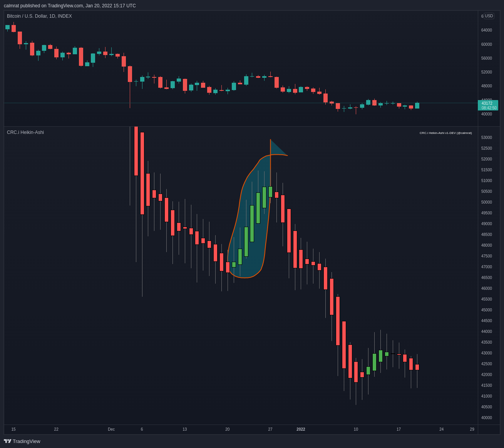Click the 47500 price axis label

pyautogui.click(x=487, y=256)
